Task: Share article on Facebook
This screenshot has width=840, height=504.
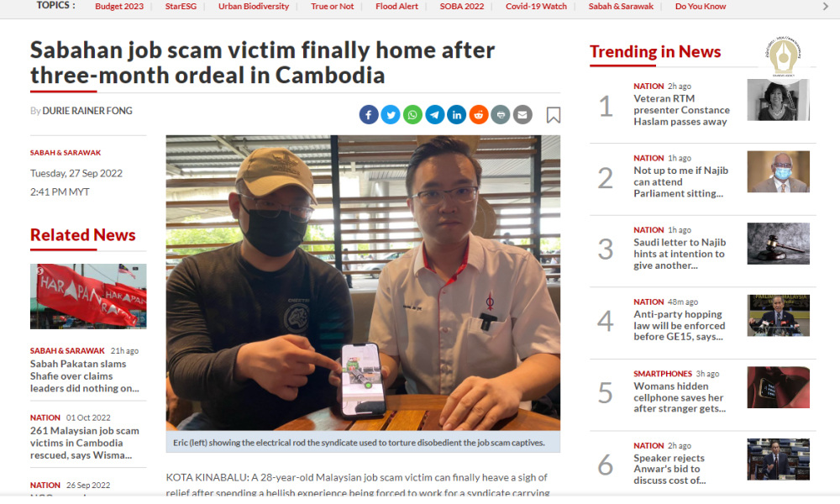Action: click(369, 114)
